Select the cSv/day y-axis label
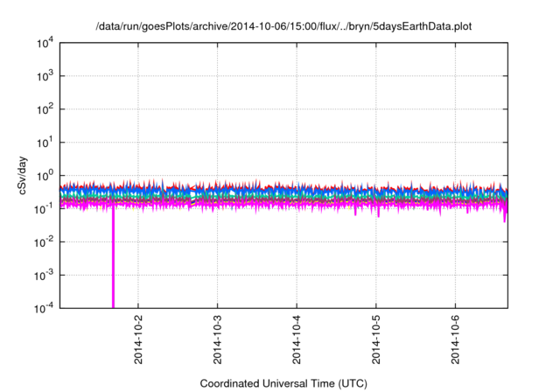This screenshot has width=560, height=392. (23, 175)
